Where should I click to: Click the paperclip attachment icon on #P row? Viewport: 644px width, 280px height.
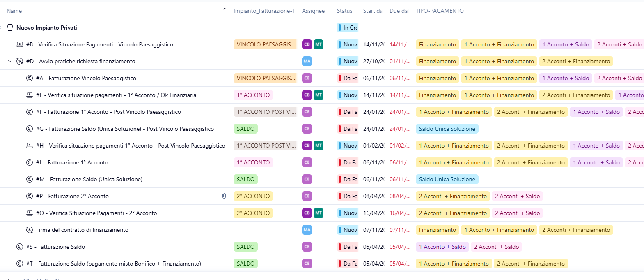pyautogui.click(x=224, y=196)
